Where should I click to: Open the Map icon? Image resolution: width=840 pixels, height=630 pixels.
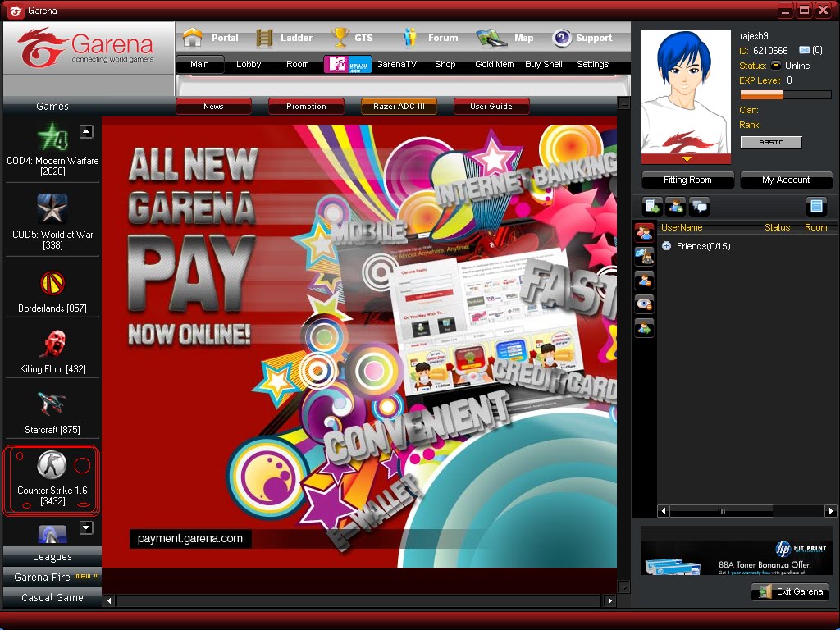coord(491,38)
